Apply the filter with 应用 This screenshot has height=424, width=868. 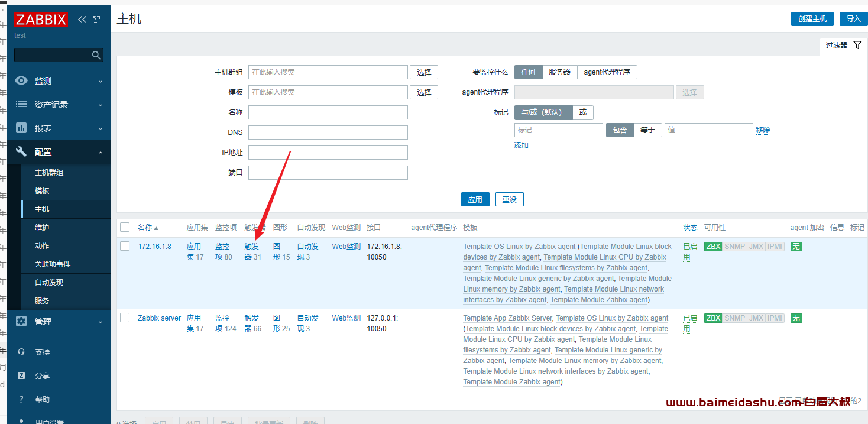[475, 200]
